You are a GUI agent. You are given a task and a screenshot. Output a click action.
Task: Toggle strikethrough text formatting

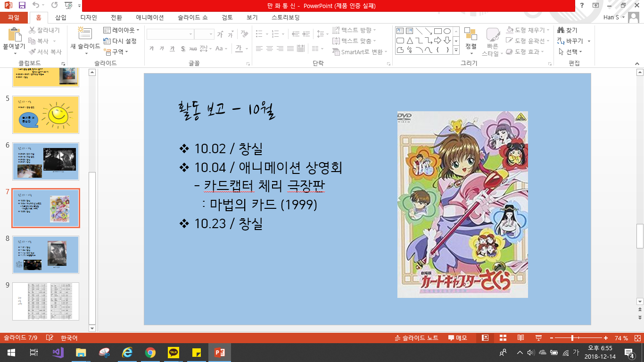click(193, 48)
